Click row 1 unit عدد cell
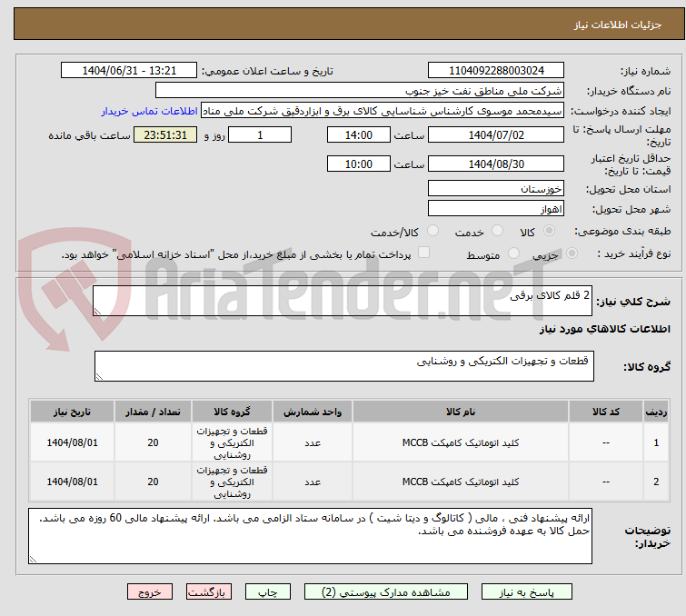The width and height of the screenshot is (686, 616). (313, 442)
